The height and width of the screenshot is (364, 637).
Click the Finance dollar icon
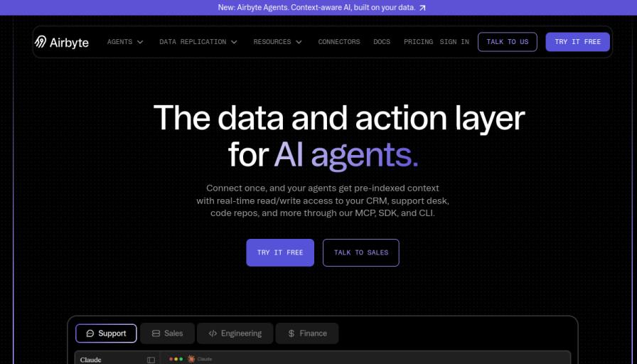tap(291, 333)
